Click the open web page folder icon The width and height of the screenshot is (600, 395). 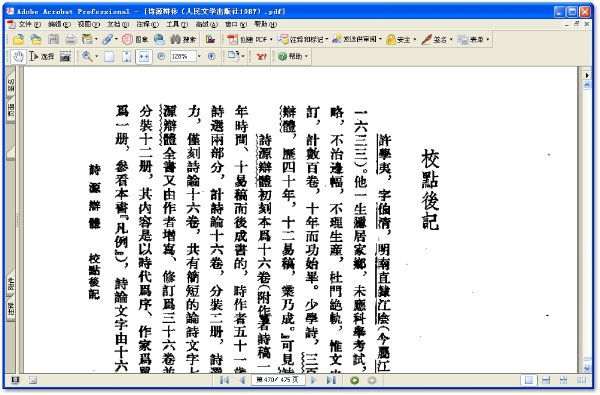[36, 39]
